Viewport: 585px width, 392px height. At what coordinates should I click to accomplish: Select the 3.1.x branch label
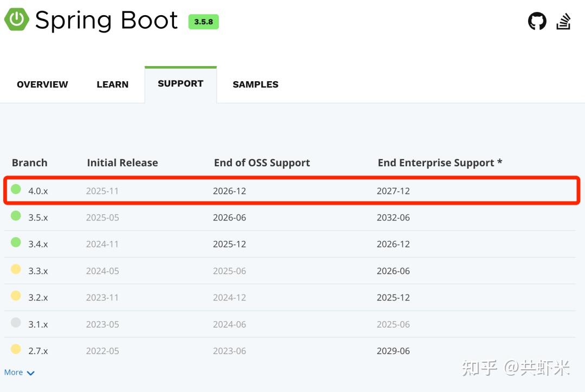(x=38, y=324)
